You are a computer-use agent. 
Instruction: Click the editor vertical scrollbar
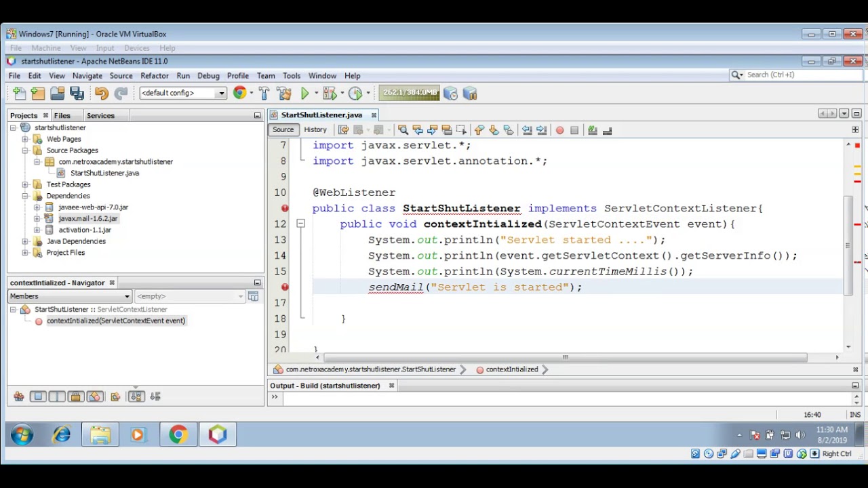(848, 245)
